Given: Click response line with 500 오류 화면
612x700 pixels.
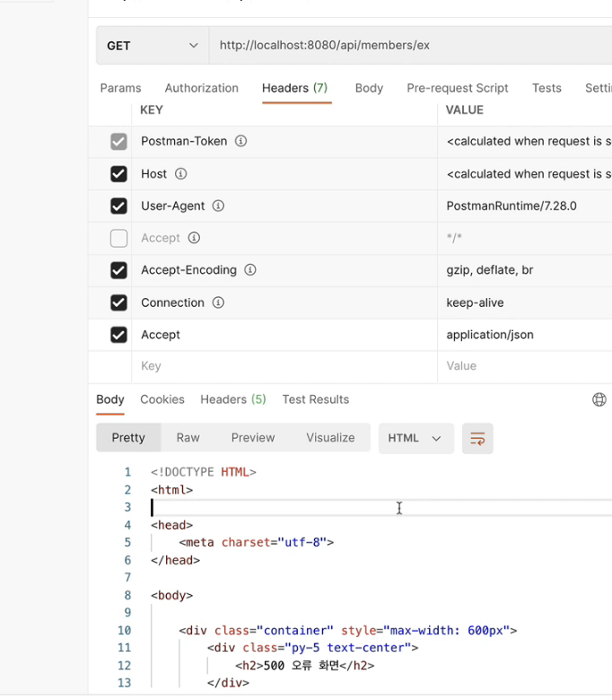Looking at the screenshot, I should 305,666.
